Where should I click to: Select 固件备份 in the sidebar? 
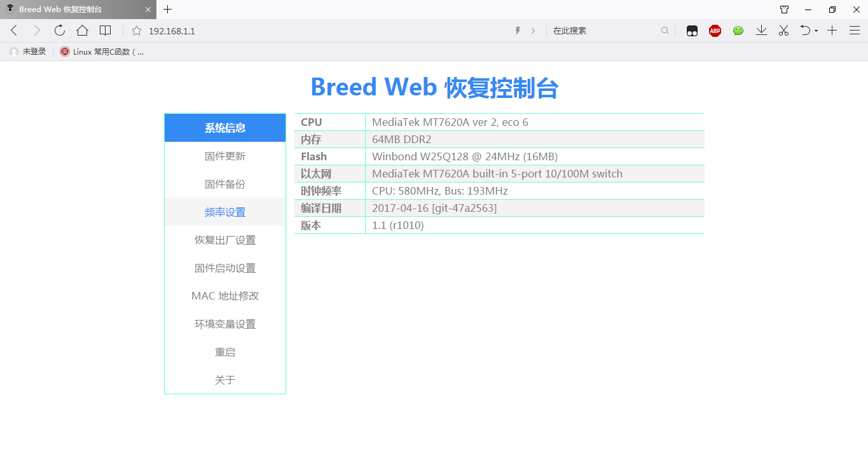(x=225, y=184)
